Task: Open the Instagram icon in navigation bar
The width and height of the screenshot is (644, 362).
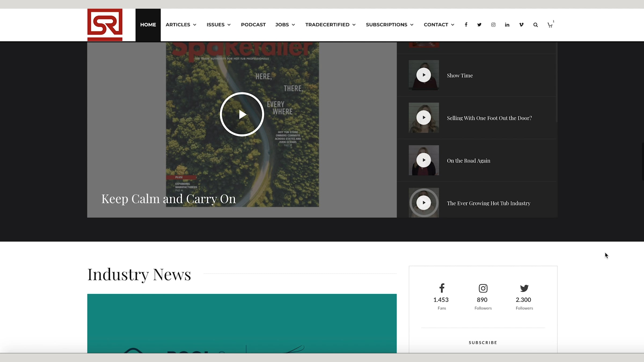Action: pos(493,25)
